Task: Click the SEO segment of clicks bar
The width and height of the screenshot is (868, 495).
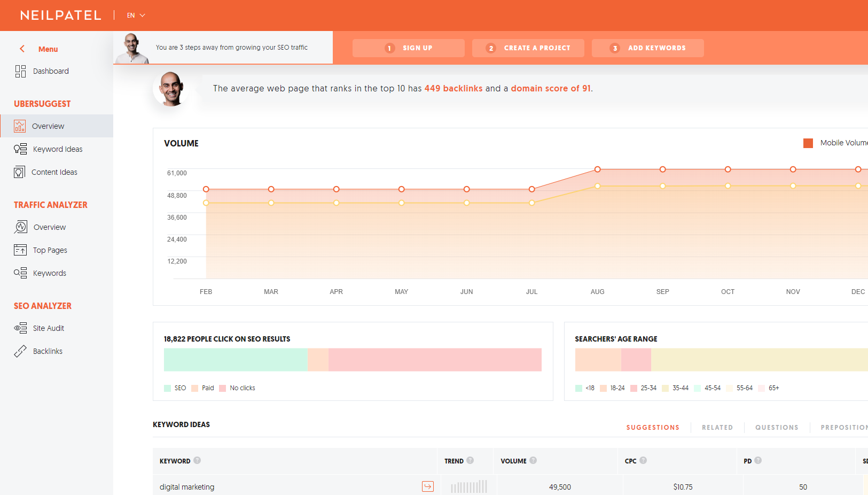Action: pyautogui.click(x=236, y=360)
